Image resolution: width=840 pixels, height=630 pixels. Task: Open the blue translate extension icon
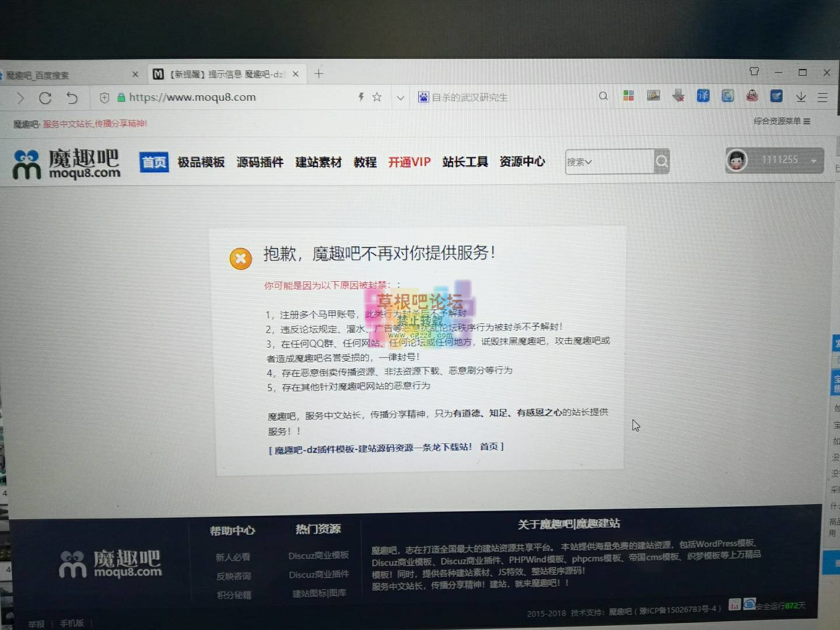703,95
